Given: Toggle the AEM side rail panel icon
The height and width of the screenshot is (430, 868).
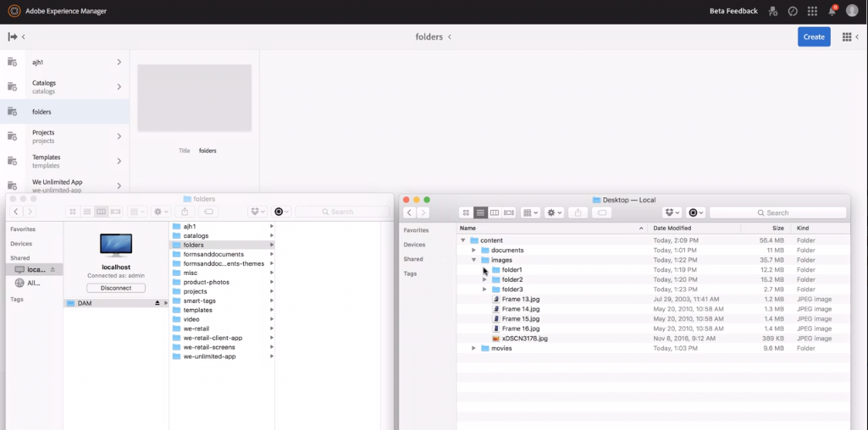Looking at the screenshot, I should [13, 37].
